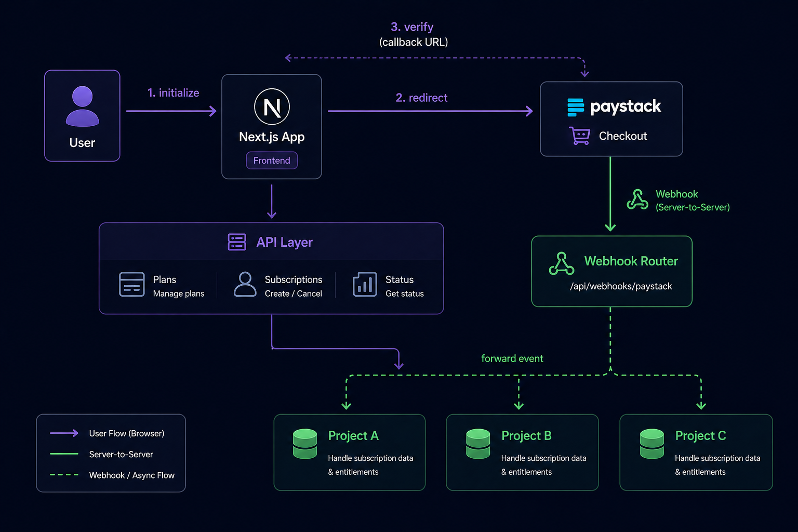Click the Manage plans text
The width and height of the screenshot is (798, 532).
pyautogui.click(x=179, y=294)
